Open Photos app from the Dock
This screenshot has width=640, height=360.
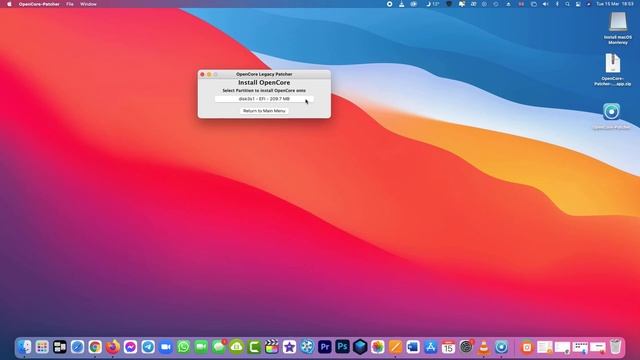tap(378, 347)
